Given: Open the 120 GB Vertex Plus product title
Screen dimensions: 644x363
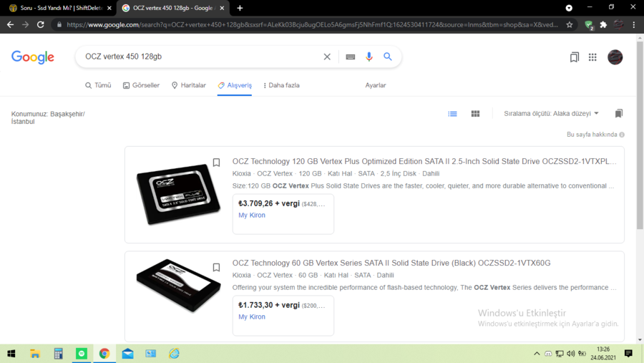Looking at the screenshot, I should [x=424, y=161].
